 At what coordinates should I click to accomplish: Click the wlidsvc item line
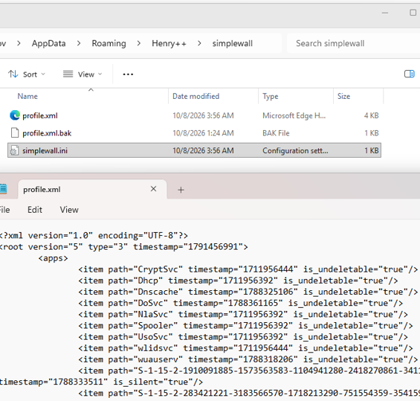click(x=246, y=348)
